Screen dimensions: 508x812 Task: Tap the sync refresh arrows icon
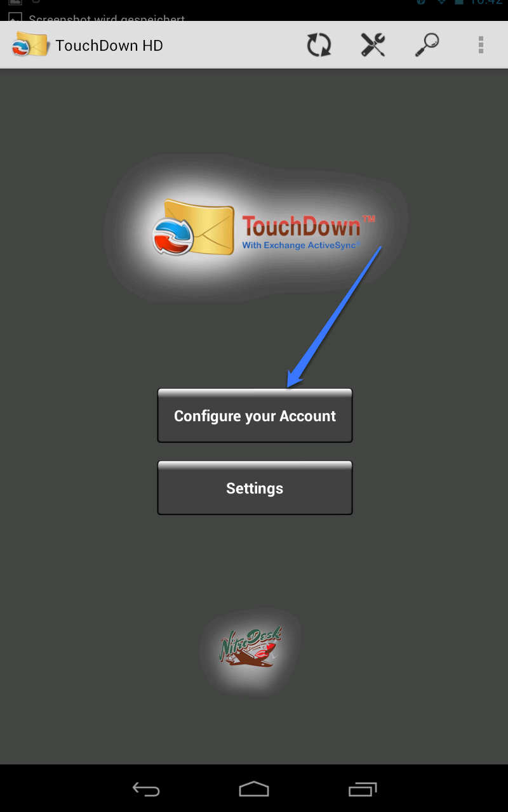coord(319,46)
